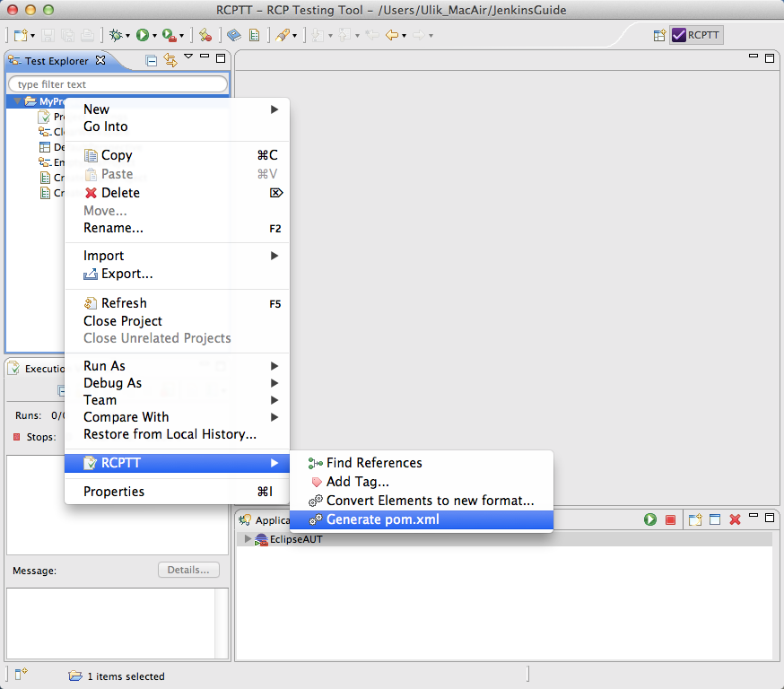
Task: Open the Run As submenu
Action: [177, 366]
